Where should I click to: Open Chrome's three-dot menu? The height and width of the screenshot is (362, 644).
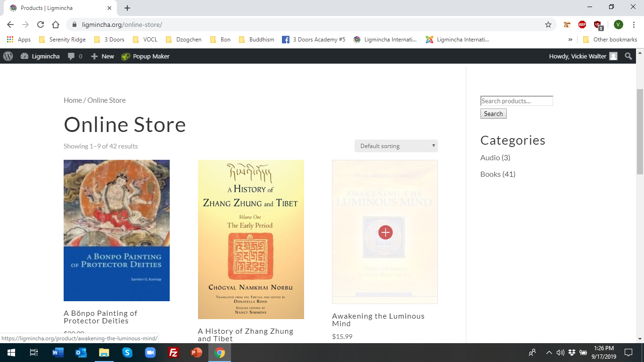click(634, 25)
